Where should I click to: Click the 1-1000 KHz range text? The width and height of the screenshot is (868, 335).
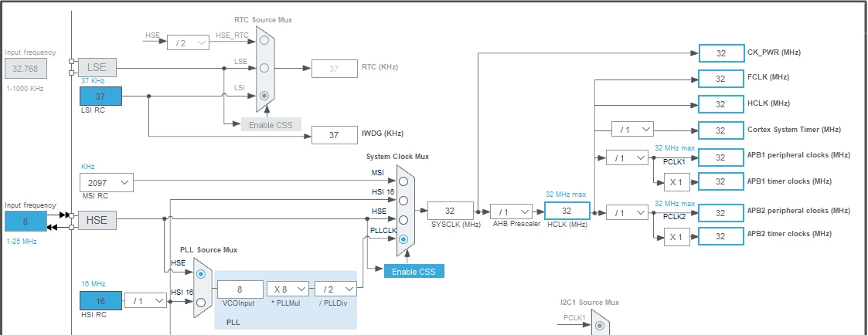pyautogui.click(x=25, y=89)
